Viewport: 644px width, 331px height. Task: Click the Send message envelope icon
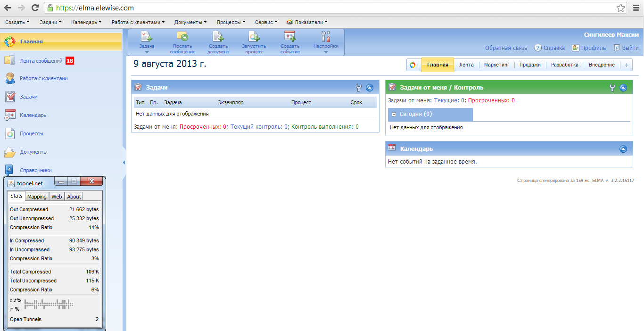click(x=182, y=36)
